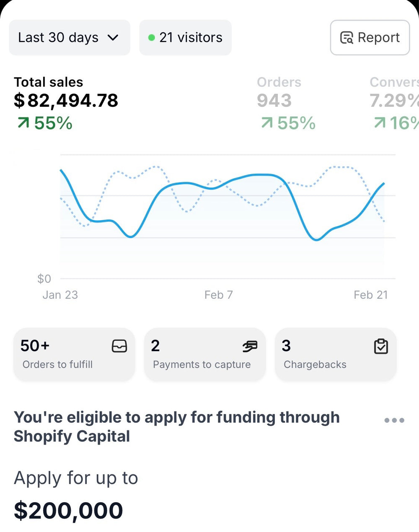
Task: Open the 21 visitors live view
Action: 185,38
